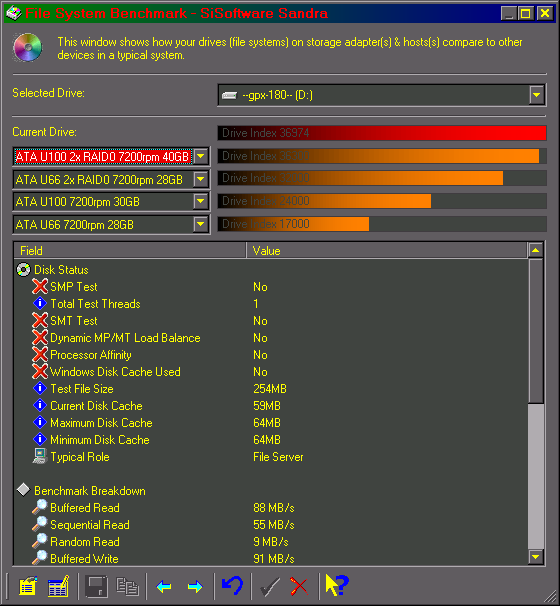The height and width of the screenshot is (606, 560).
Task: Minimize the Sandra window
Action: point(509,14)
